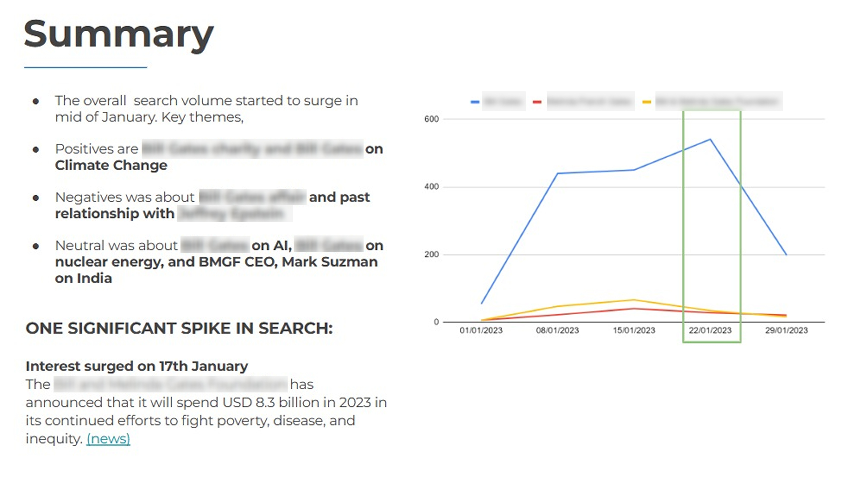The width and height of the screenshot is (868, 478).
Task: Click the red legend color marker
Action: (x=537, y=102)
